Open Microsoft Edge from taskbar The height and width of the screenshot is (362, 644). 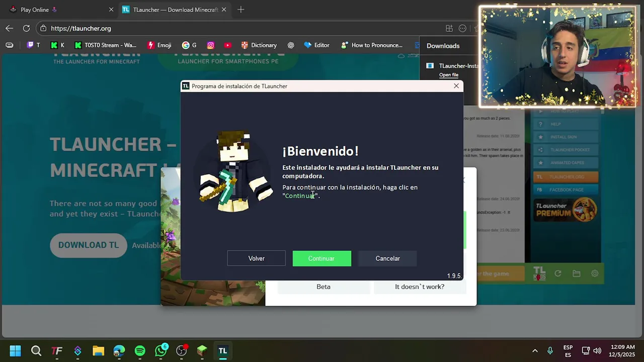coord(119,350)
